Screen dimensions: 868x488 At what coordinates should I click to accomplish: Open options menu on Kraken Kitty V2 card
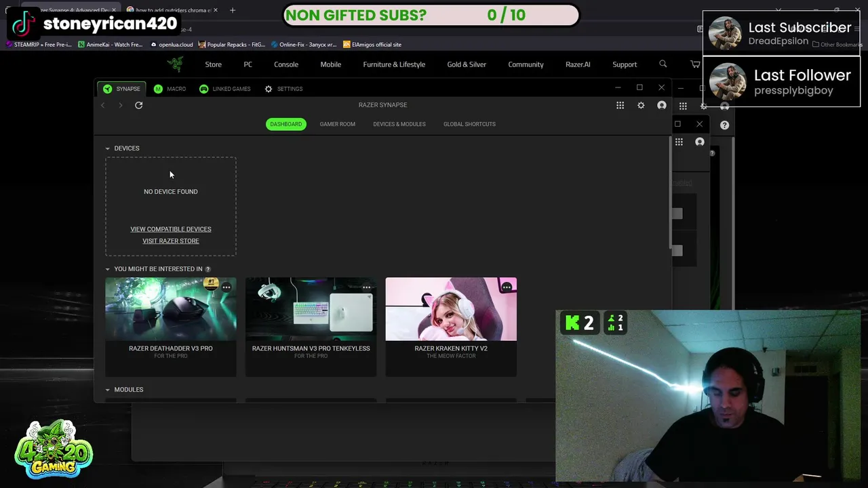tap(507, 287)
